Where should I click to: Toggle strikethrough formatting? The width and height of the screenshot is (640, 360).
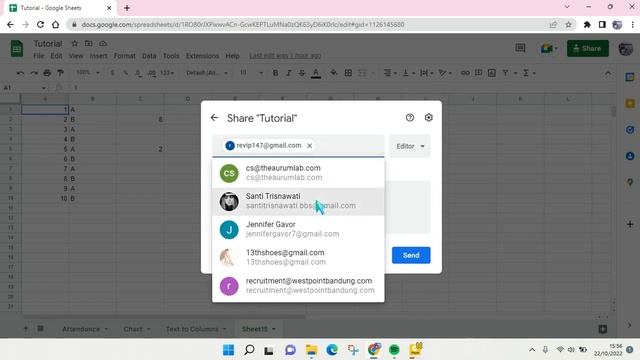tap(302, 73)
